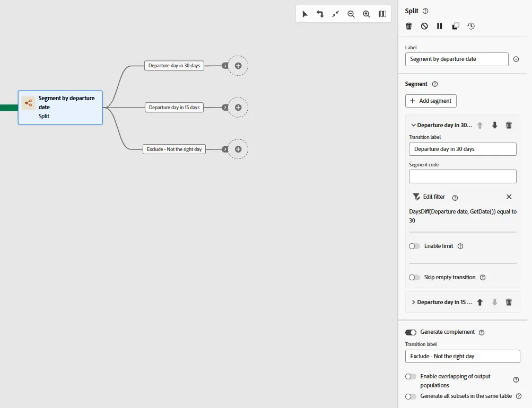Select the pointer selection tool
This screenshot has height=408, width=532.
(x=304, y=14)
